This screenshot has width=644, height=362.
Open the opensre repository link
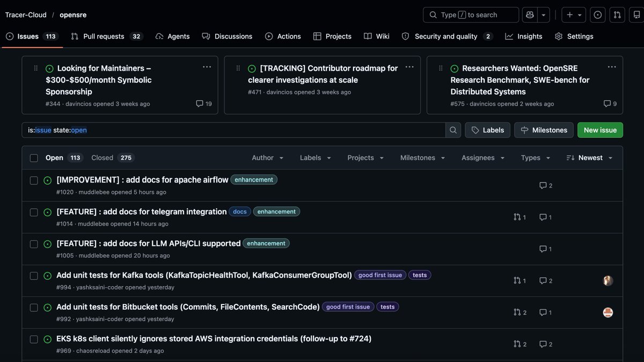[73, 15]
